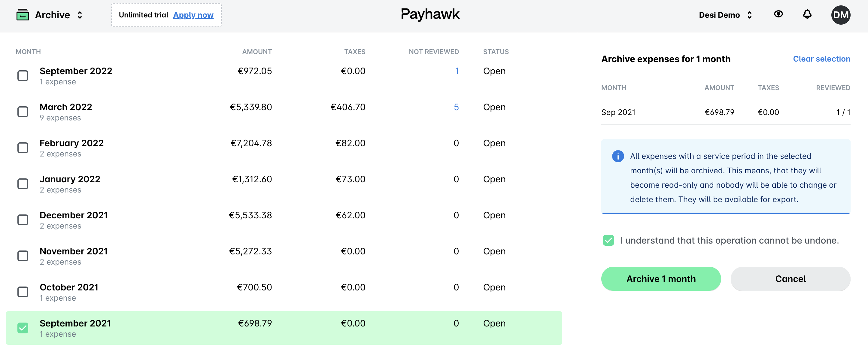868x352 pixels.
Task: Click amount €5,533.38 for December 2021
Action: (250, 215)
